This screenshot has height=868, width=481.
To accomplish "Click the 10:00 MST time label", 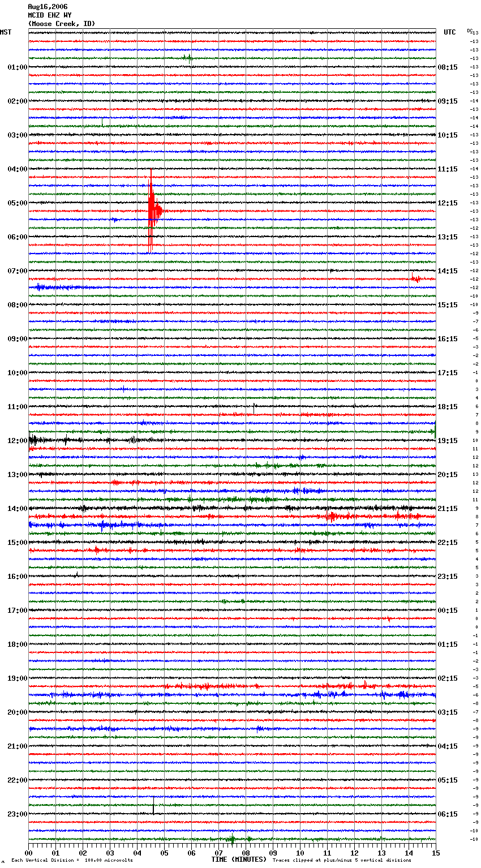I will click(18, 373).
